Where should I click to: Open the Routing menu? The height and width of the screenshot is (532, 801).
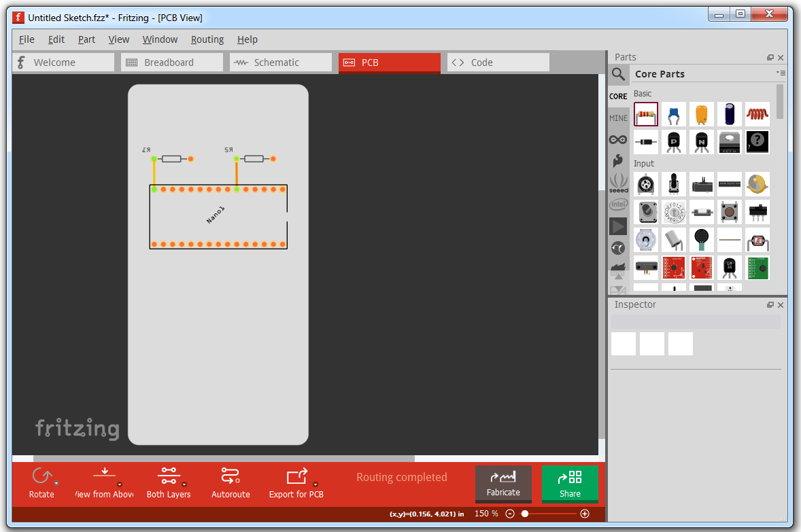pos(207,39)
